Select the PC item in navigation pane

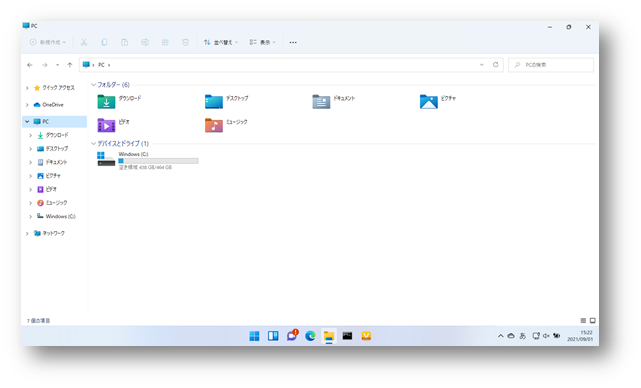coord(54,121)
